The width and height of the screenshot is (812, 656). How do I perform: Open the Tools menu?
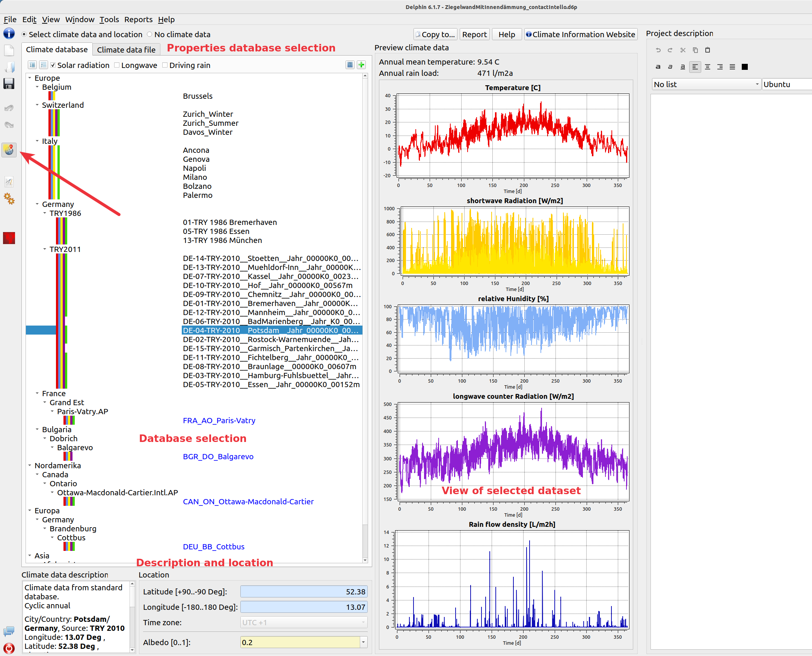[x=109, y=19]
